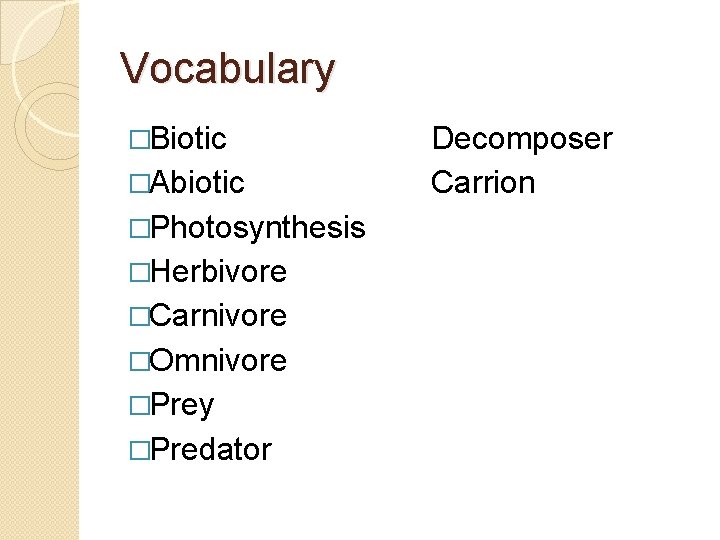Image resolution: width=720 pixels, height=540 pixels.
Task: Tick the square bullet before Herbivore
Action: tap(140, 272)
